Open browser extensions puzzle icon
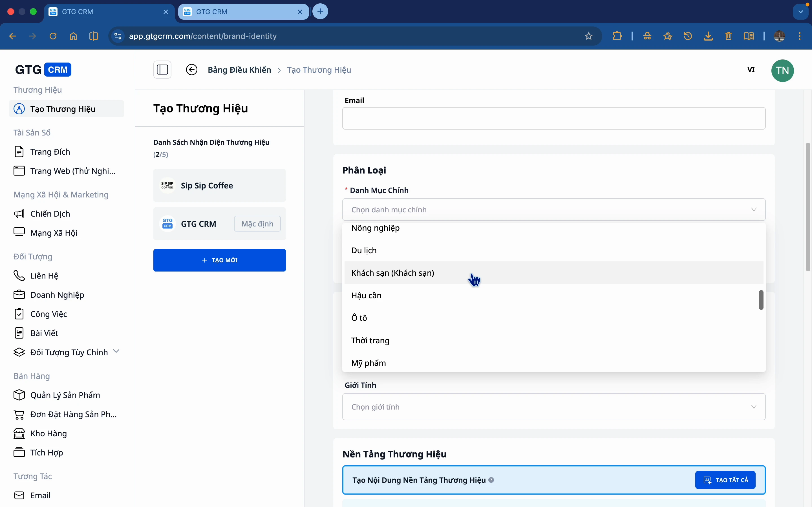The image size is (812, 507). [x=617, y=36]
